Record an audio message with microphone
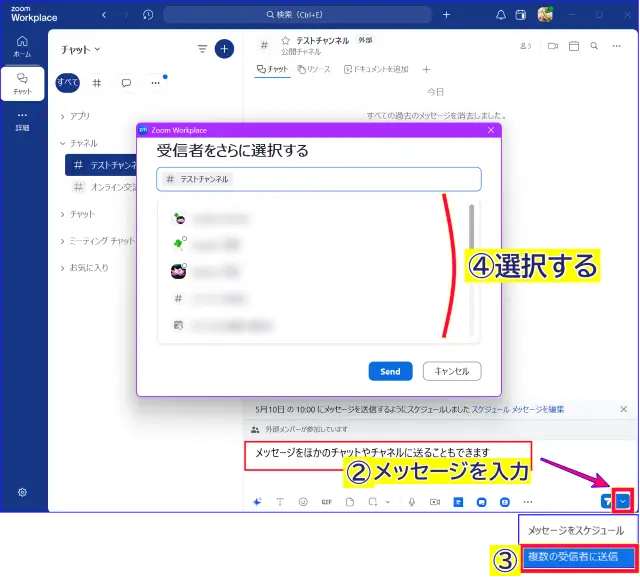The height and width of the screenshot is (579, 640). coord(411,502)
